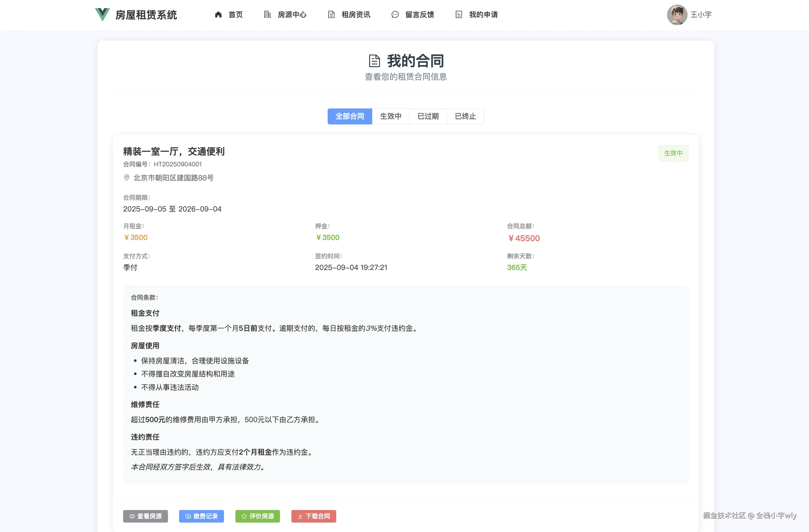This screenshot has width=809, height=532.
Task: Click the home icon beside 首页
Action: pyautogui.click(x=219, y=15)
